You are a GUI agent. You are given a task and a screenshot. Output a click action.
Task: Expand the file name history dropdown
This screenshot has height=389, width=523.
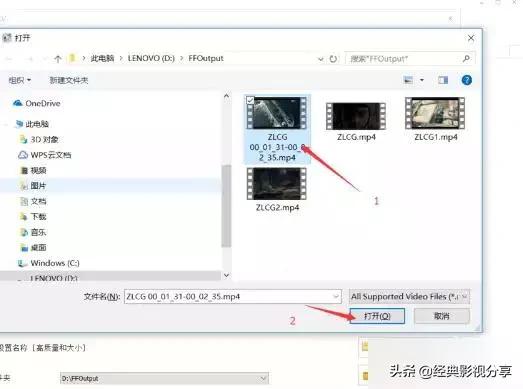pyautogui.click(x=336, y=296)
